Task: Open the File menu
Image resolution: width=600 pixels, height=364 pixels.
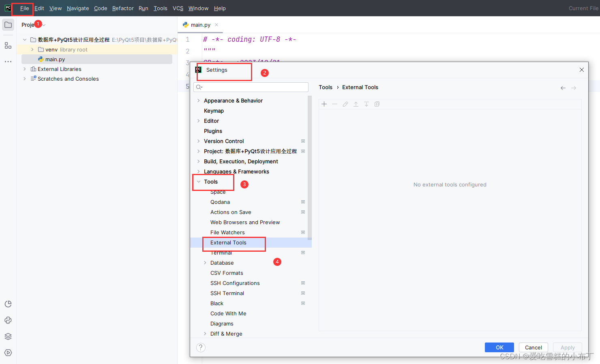Action: 25,8
